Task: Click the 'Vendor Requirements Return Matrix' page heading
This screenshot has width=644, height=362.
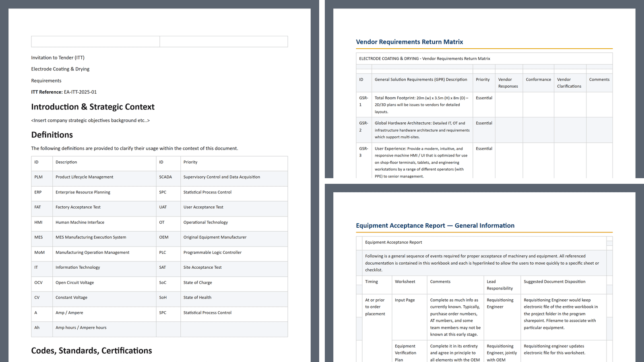Action: coord(409,42)
